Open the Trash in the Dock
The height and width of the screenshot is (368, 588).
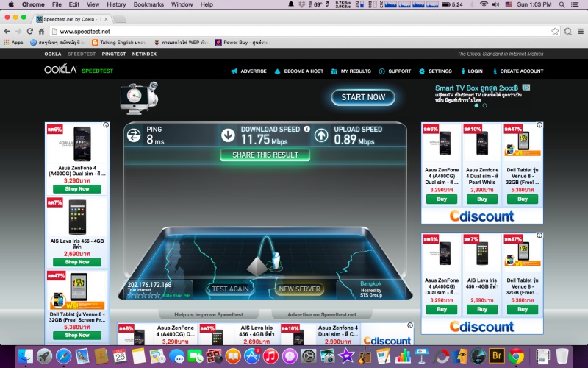(x=562, y=356)
